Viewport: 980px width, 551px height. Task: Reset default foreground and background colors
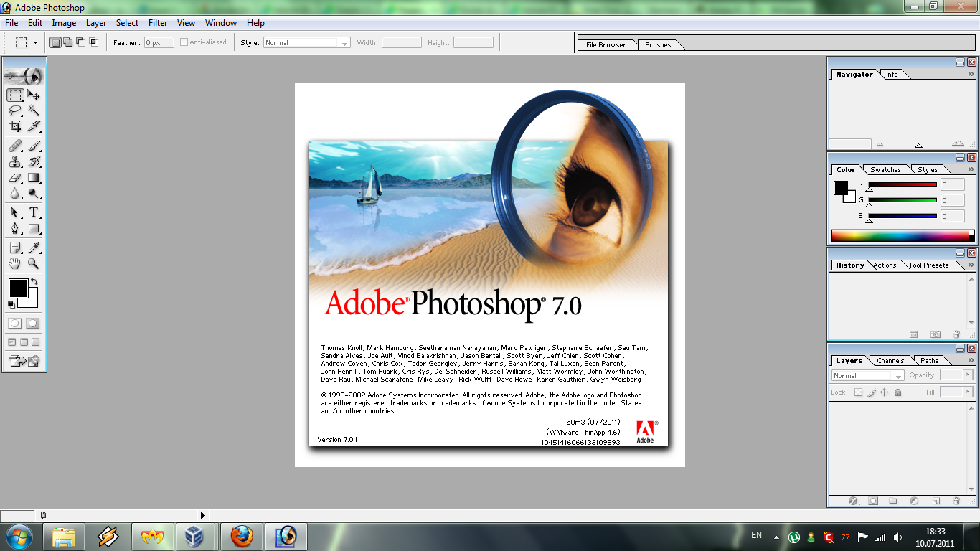point(11,304)
